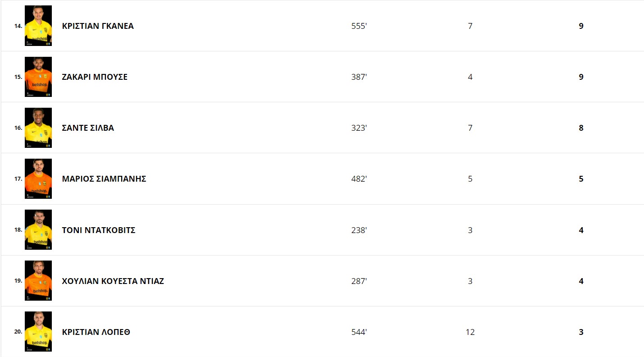Open Σάντε Σίλβα player photo
The image size is (644, 357).
point(38,128)
